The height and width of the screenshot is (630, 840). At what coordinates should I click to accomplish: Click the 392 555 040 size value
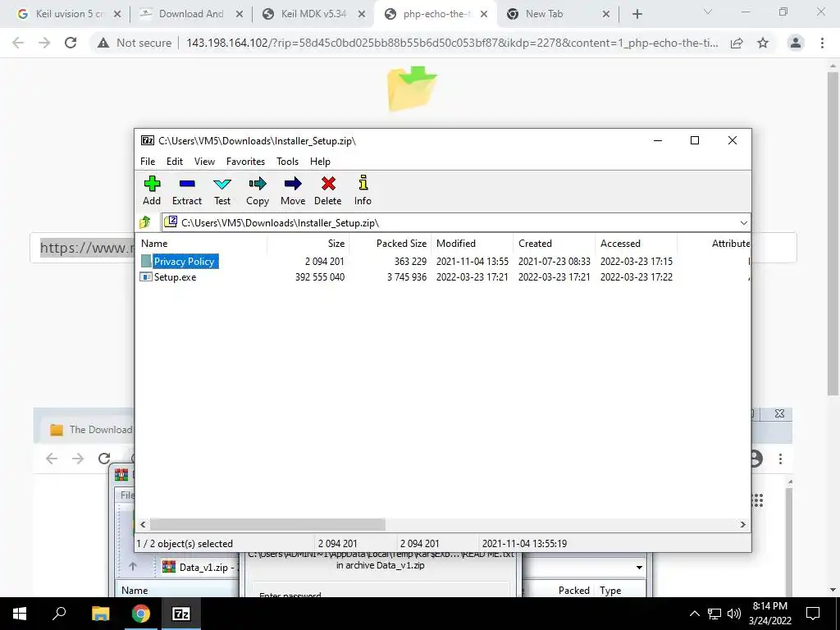pyautogui.click(x=320, y=277)
